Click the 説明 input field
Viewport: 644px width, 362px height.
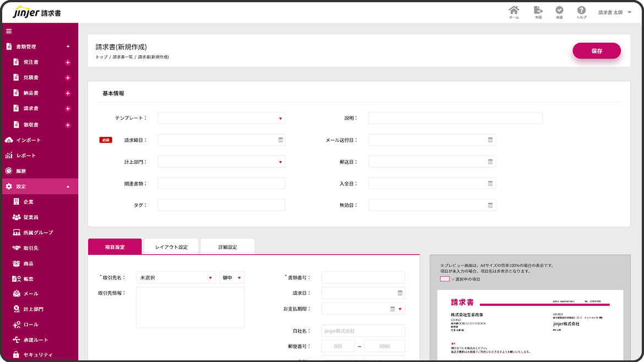coord(455,118)
